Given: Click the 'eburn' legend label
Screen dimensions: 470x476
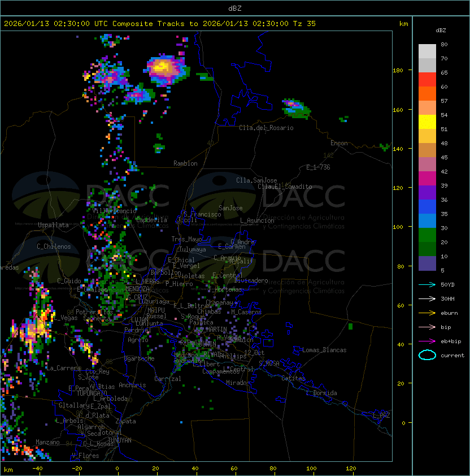Looking at the screenshot, I should pyautogui.click(x=449, y=313).
